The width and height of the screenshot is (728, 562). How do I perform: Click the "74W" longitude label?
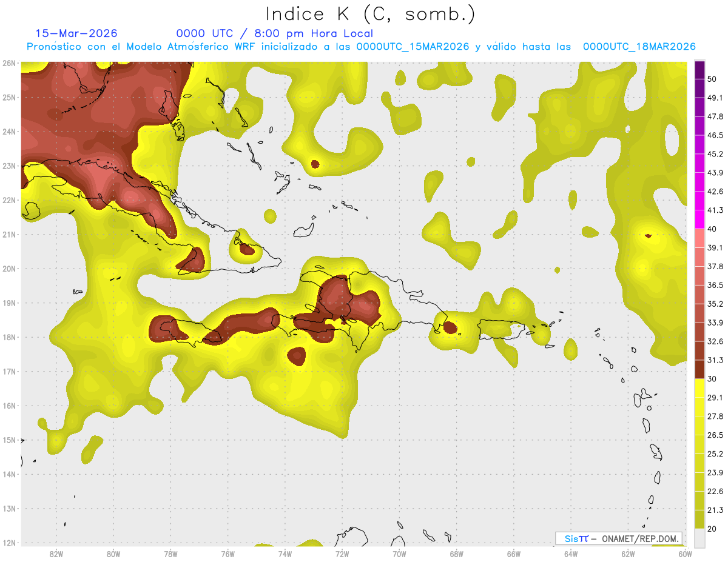coord(285,554)
